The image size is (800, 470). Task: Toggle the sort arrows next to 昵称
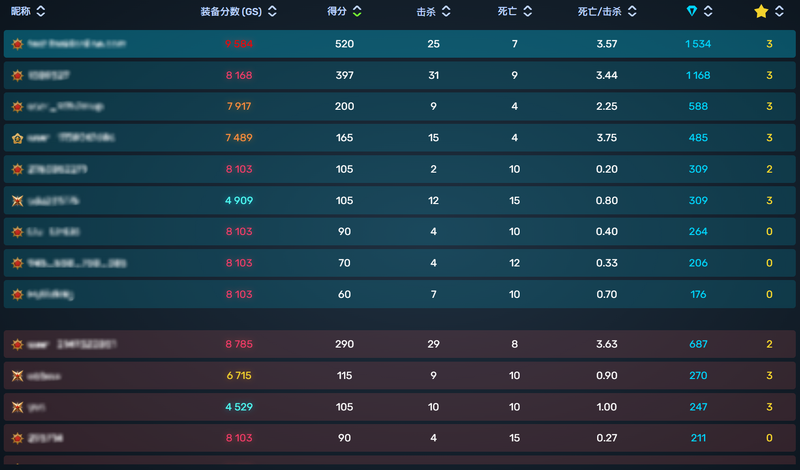click(41, 11)
